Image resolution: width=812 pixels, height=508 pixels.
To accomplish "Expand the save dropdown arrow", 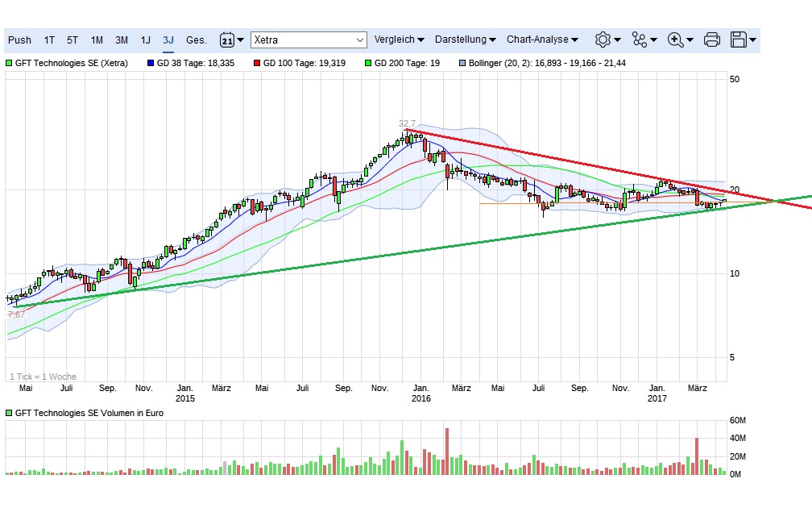I will click(753, 40).
